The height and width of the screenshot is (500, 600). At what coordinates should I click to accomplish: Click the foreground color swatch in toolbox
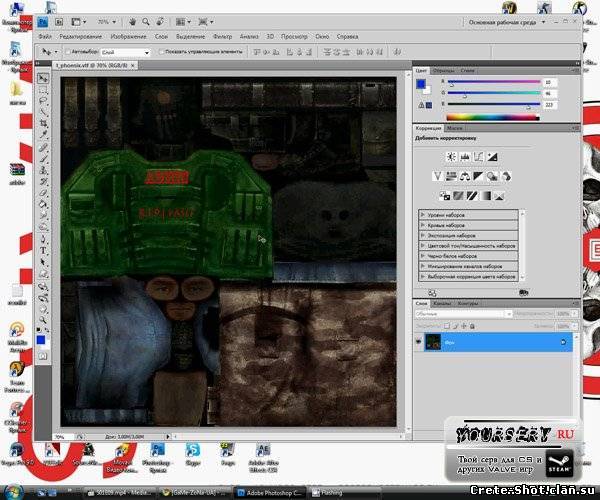click(x=41, y=340)
